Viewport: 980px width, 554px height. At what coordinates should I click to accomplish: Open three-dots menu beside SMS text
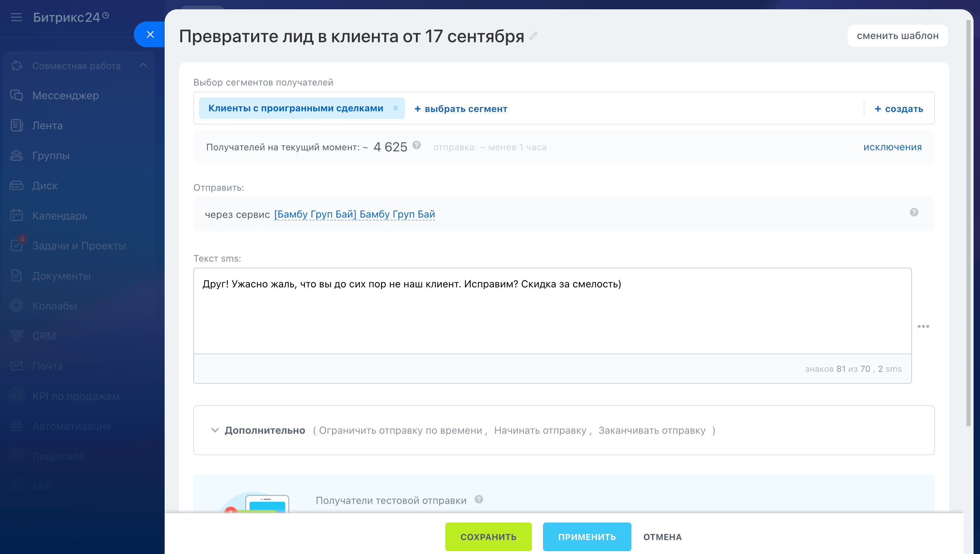(x=923, y=326)
